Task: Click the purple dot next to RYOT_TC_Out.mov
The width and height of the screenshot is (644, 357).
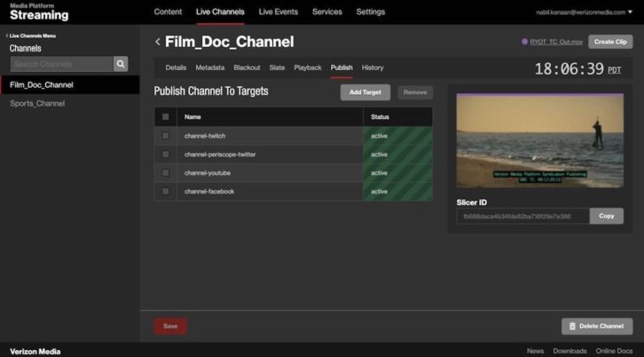Action: click(524, 42)
